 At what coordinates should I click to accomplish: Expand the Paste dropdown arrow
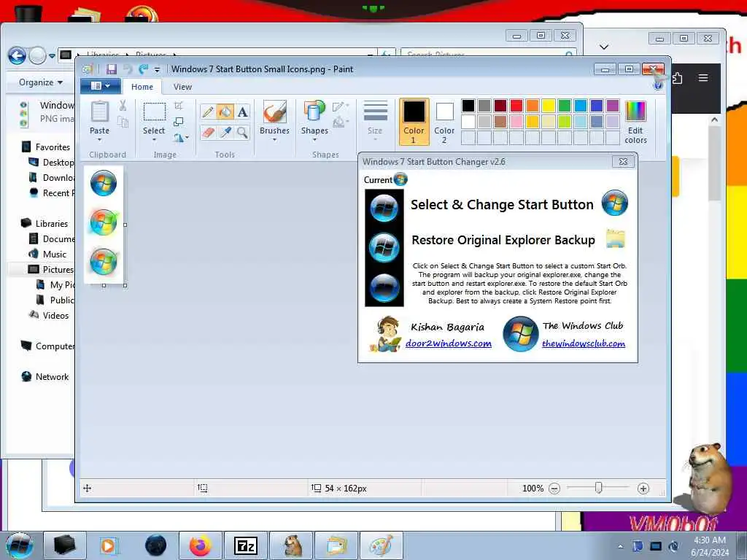[99, 139]
